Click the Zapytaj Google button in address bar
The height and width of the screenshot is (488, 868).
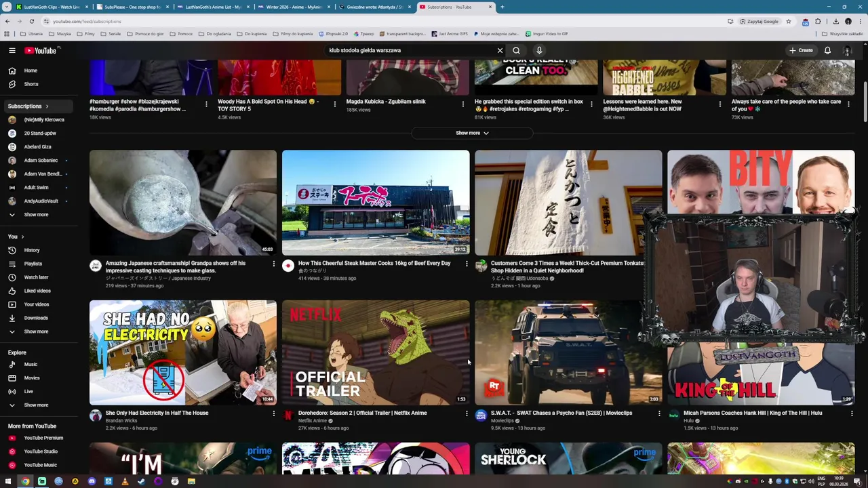pos(759,21)
